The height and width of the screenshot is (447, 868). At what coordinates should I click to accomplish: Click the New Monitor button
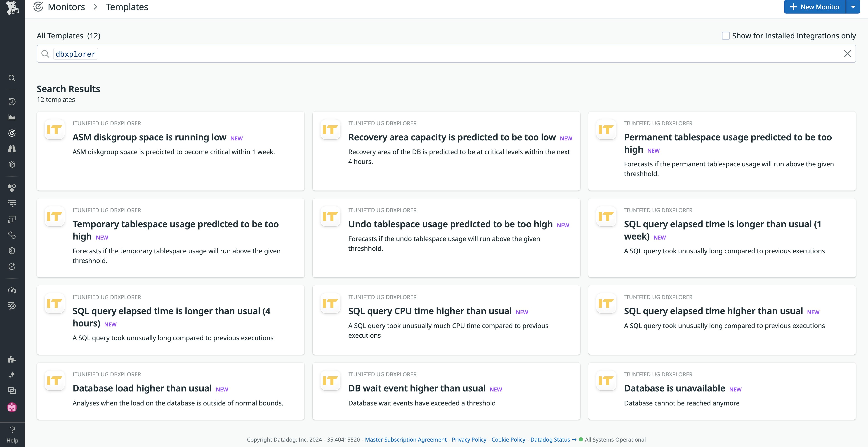[815, 7]
